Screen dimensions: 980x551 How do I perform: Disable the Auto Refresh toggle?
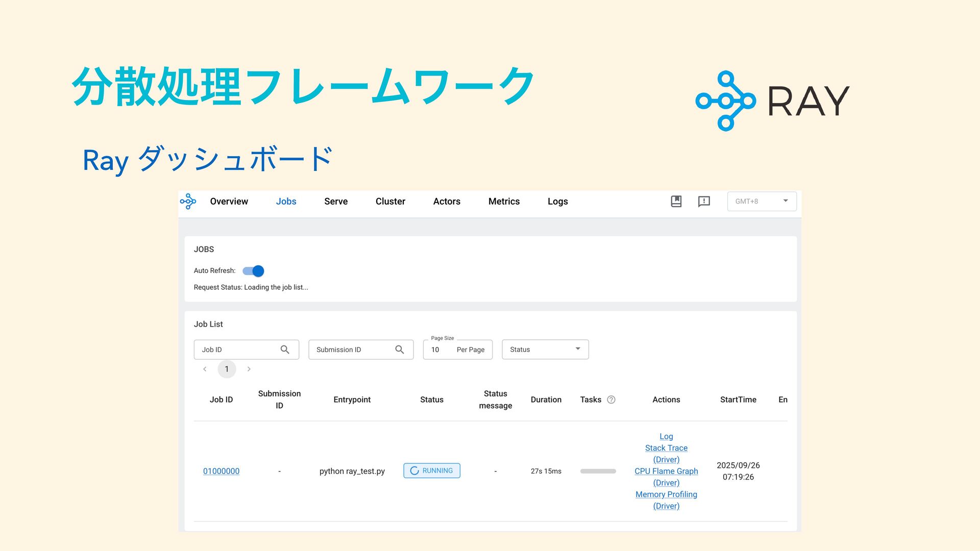(254, 271)
